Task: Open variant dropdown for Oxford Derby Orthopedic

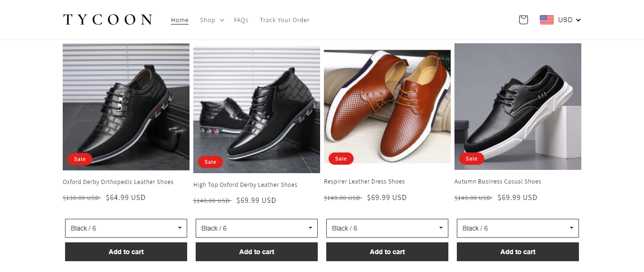Action: click(x=126, y=228)
